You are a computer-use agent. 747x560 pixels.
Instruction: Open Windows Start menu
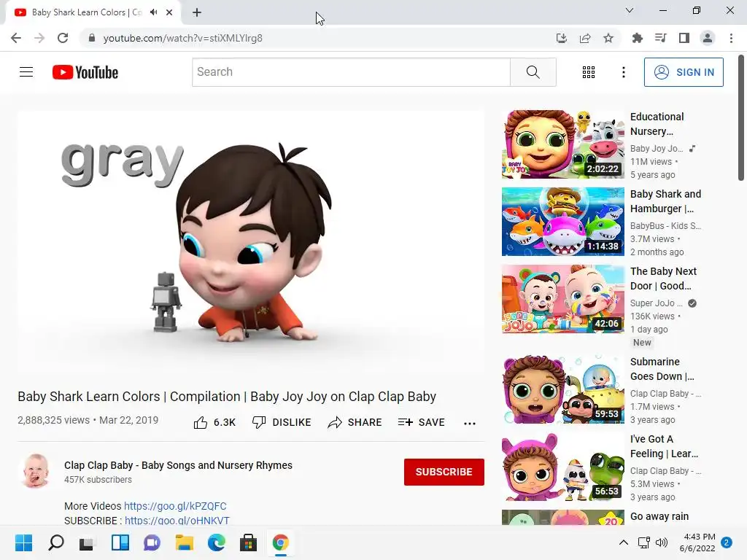[x=23, y=542]
